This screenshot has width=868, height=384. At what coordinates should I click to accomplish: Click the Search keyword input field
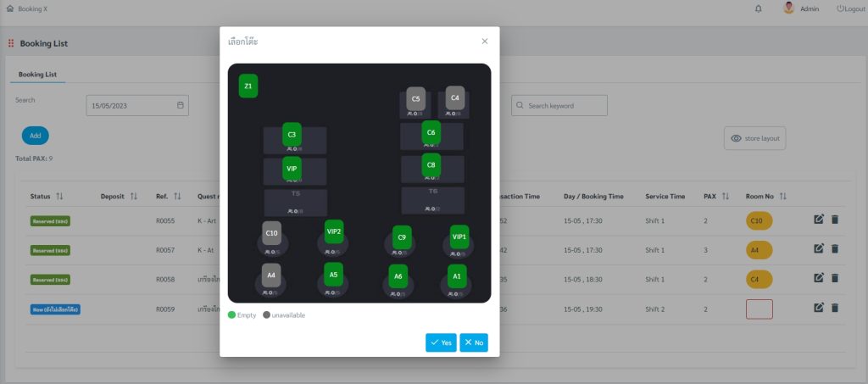point(559,106)
